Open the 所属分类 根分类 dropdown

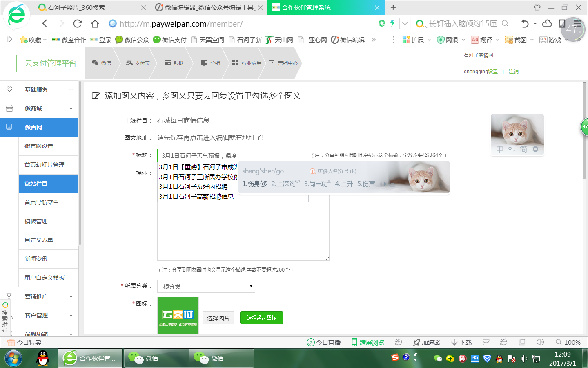click(x=206, y=286)
